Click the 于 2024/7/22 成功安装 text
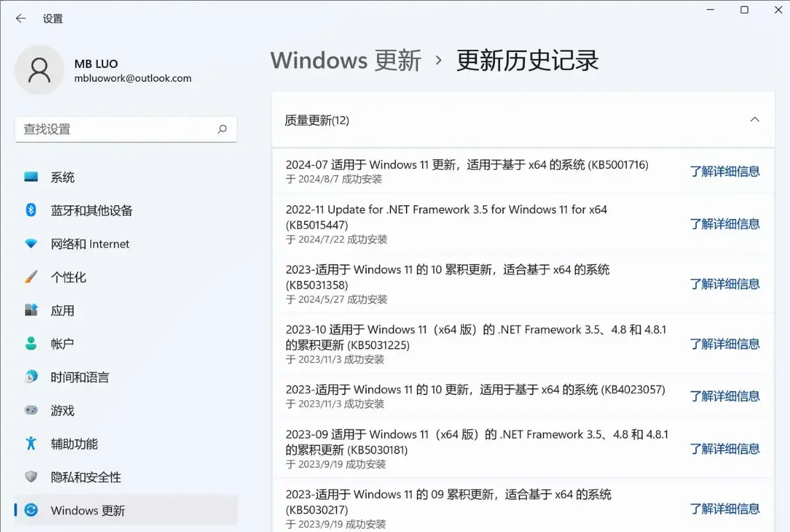 pos(337,239)
